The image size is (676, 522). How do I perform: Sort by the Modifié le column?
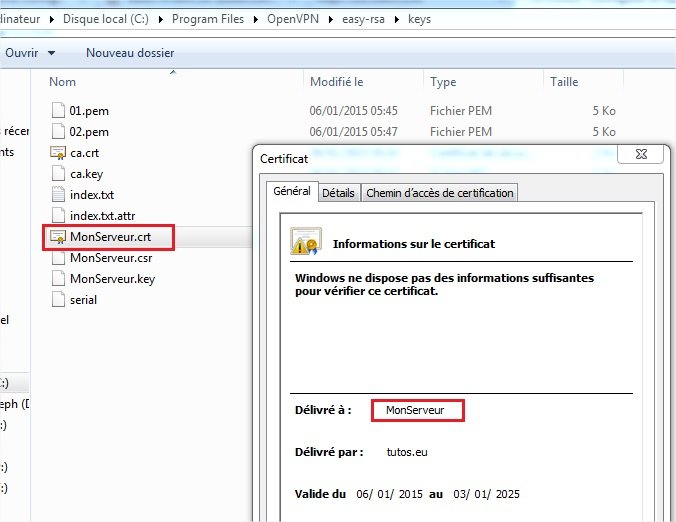point(337,82)
